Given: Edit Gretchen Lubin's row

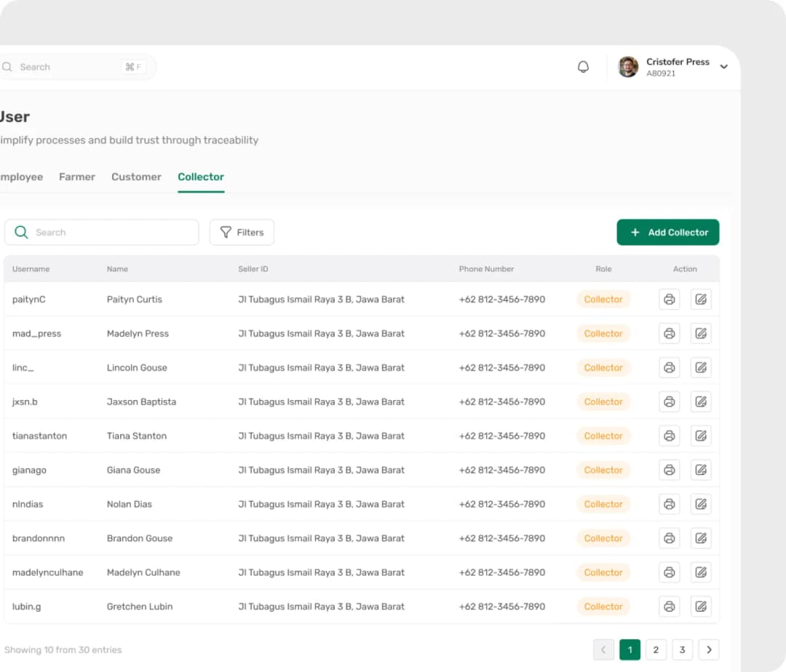Looking at the screenshot, I should (701, 607).
